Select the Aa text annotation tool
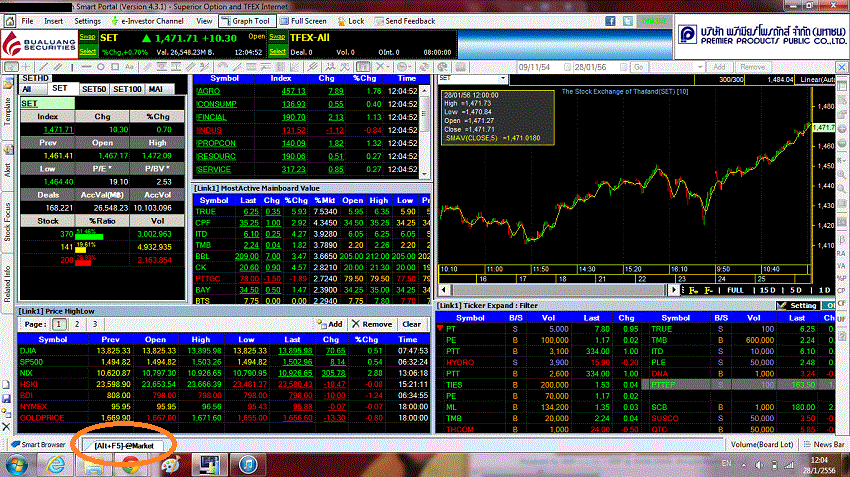 [129, 67]
